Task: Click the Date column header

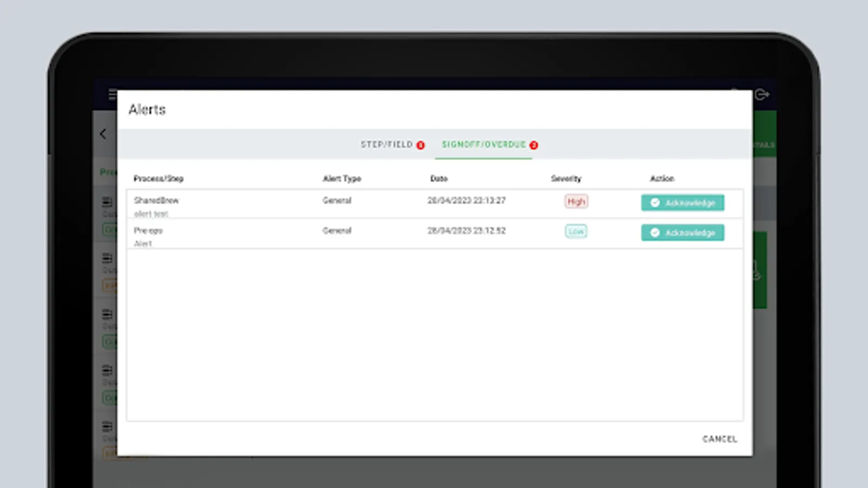Action: [439, 178]
